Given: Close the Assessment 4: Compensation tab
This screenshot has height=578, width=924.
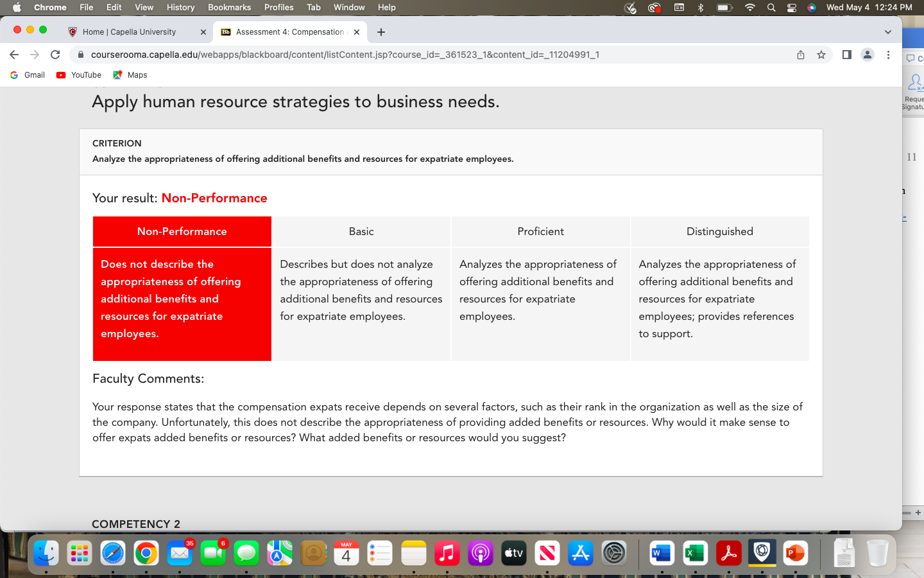Looking at the screenshot, I should [357, 32].
